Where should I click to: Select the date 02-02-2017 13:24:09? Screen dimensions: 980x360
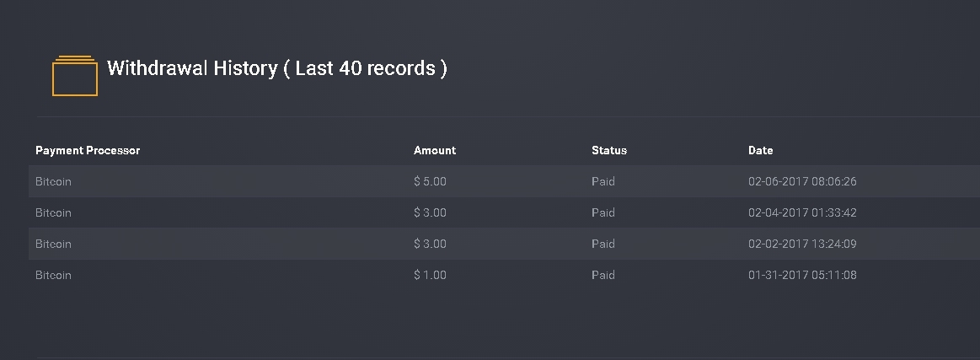(802, 244)
